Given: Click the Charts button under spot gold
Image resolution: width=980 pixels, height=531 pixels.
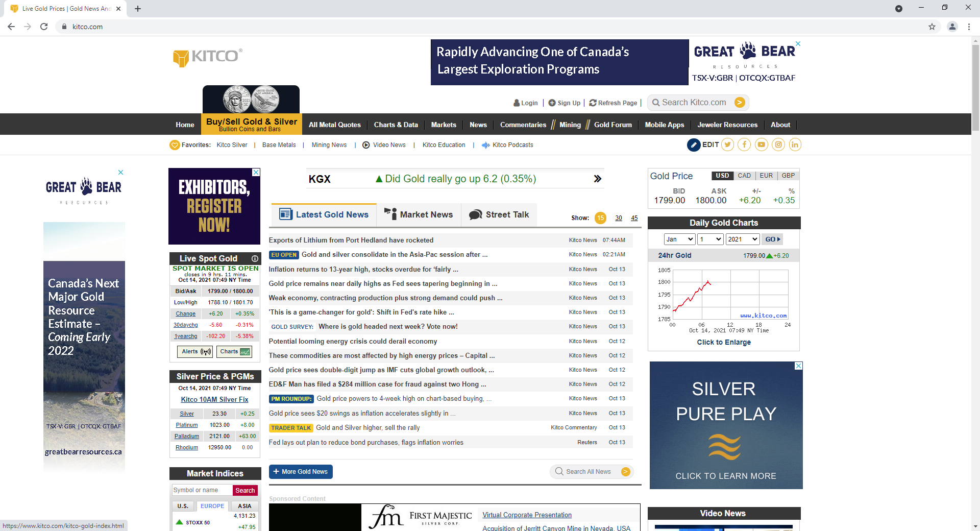Looking at the screenshot, I should coord(234,352).
